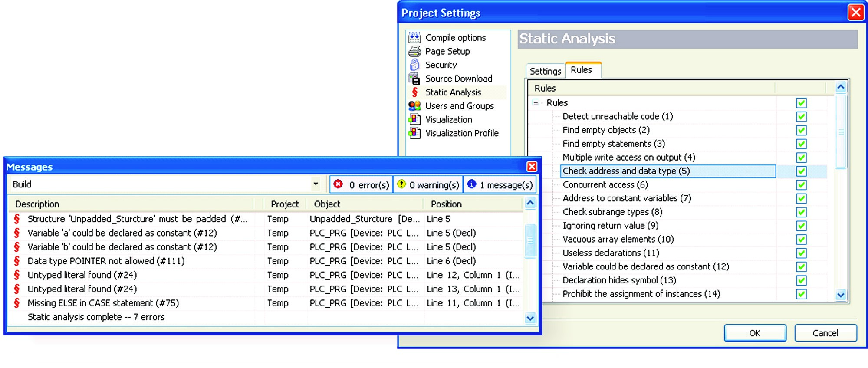868x368 pixels.
Task: Toggle Check address and data type checkbox
Action: pyautogui.click(x=801, y=171)
